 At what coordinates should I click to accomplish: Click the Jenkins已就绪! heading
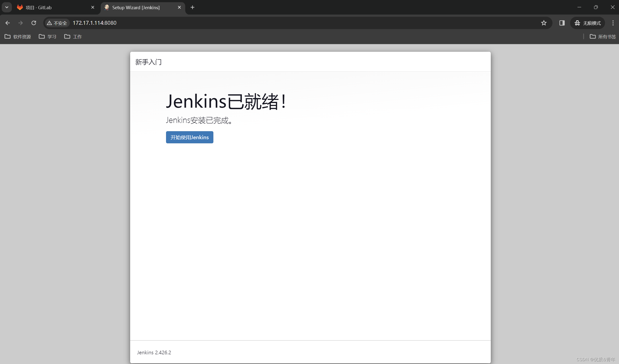click(226, 101)
